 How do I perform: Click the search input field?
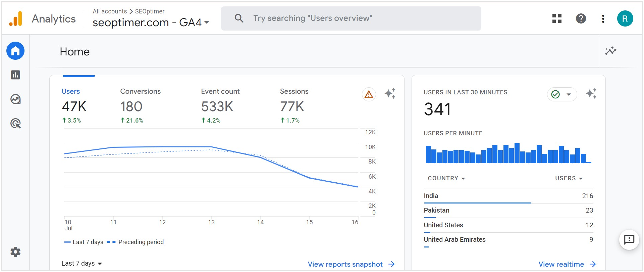point(351,18)
